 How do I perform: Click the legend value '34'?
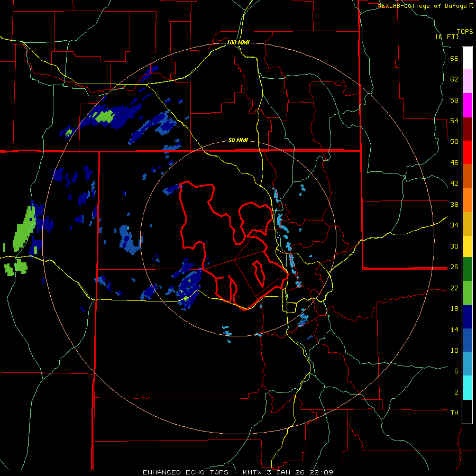tap(454, 225)
